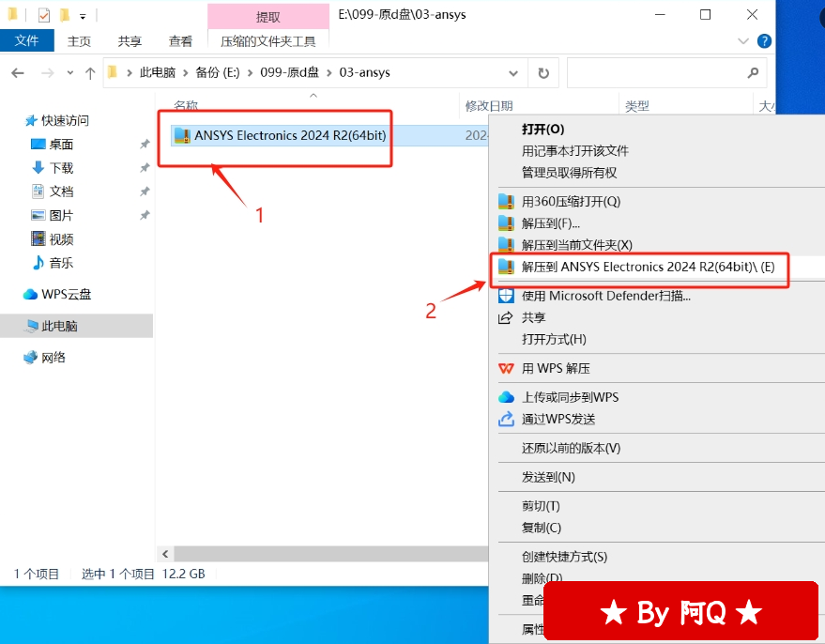Screen dimensions: 825x644
Task: Open Desktop in Quick access sidebar
Action: tap(61, 145)
